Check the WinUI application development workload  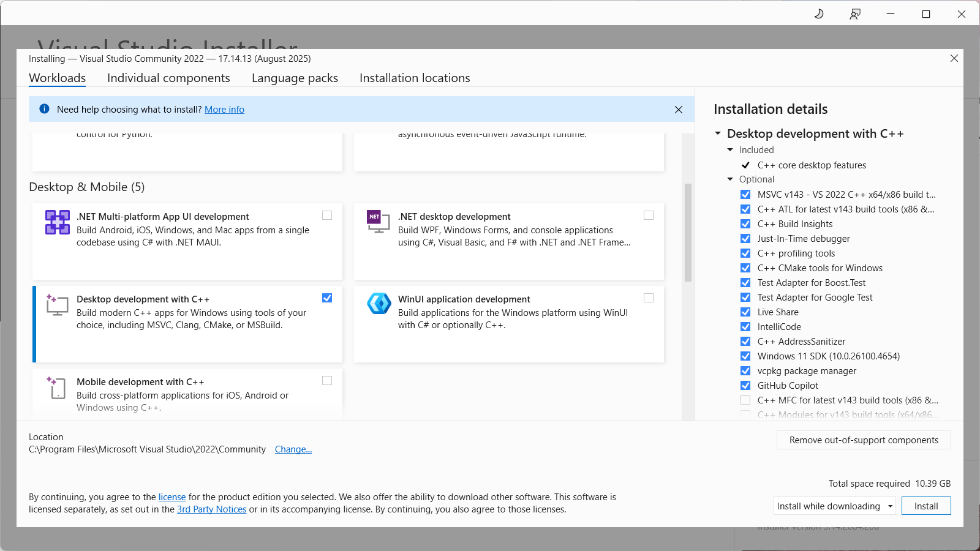[x=649, y=298]
